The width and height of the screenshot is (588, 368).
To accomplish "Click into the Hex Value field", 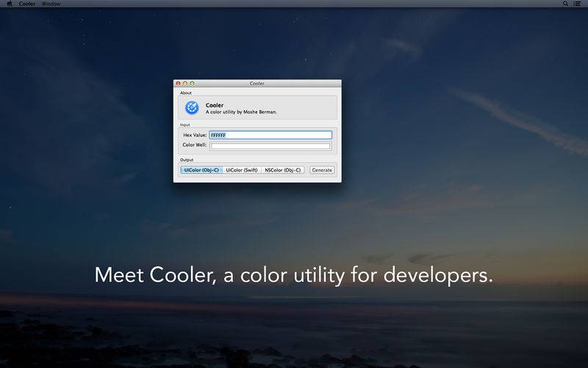I will pos(270,135).
